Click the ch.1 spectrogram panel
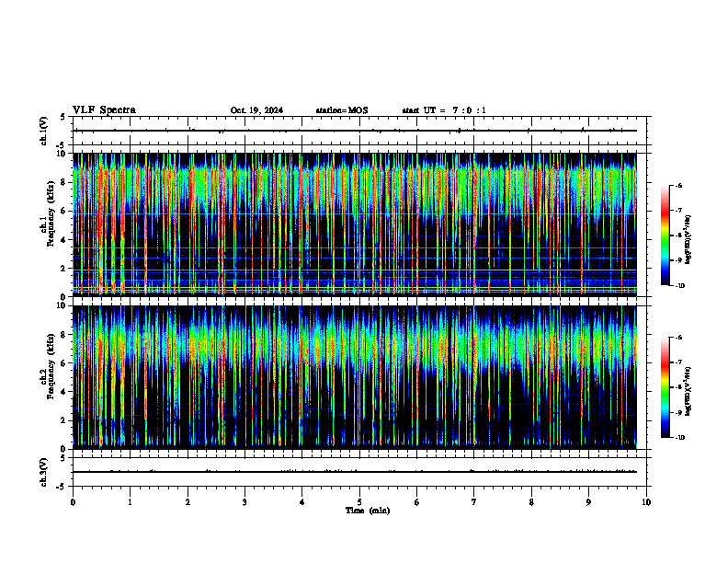Viewport: 728px width, 563px height. (355, 224)
